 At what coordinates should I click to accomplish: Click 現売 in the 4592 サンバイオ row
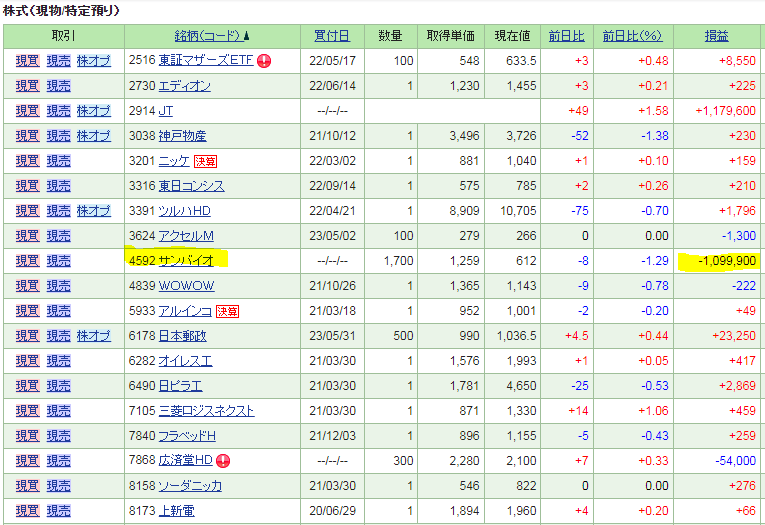tap(59, 261)
